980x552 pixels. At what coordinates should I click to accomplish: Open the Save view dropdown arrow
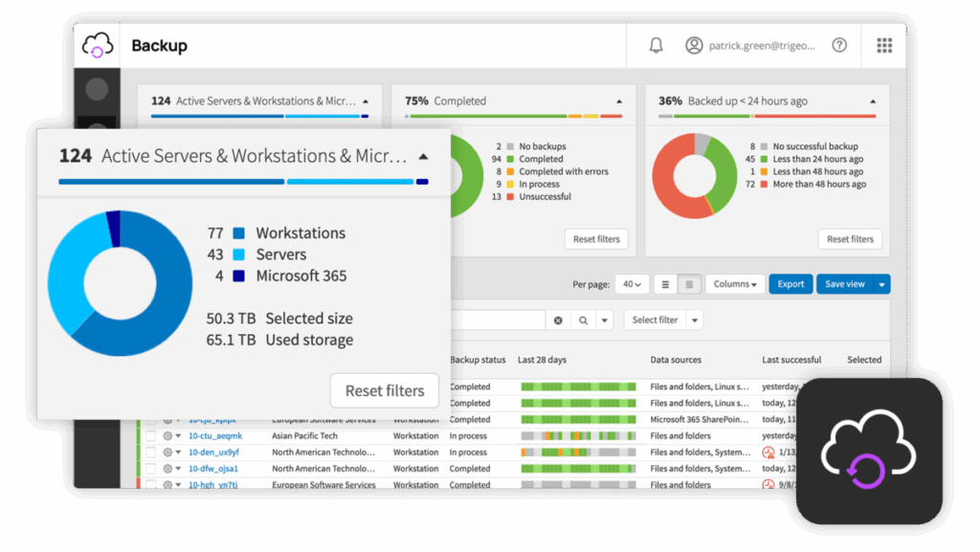click(881, 284)
